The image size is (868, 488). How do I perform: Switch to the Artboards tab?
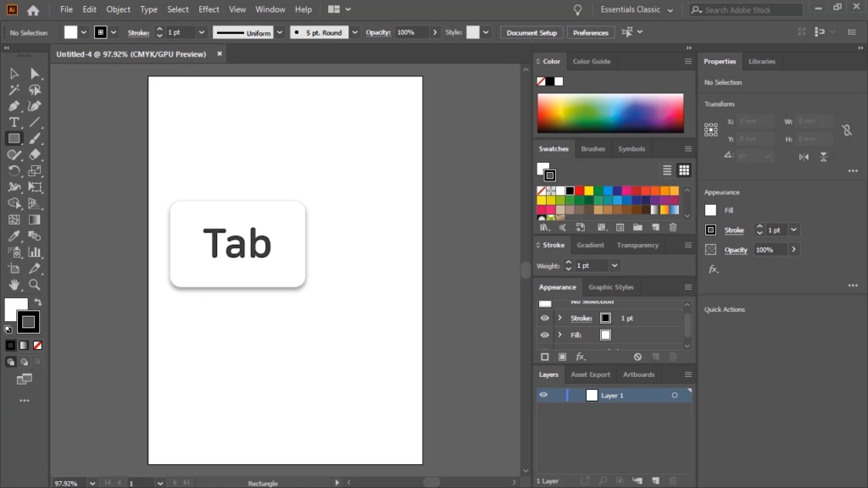pyautogui.click(x=638, y=374)
